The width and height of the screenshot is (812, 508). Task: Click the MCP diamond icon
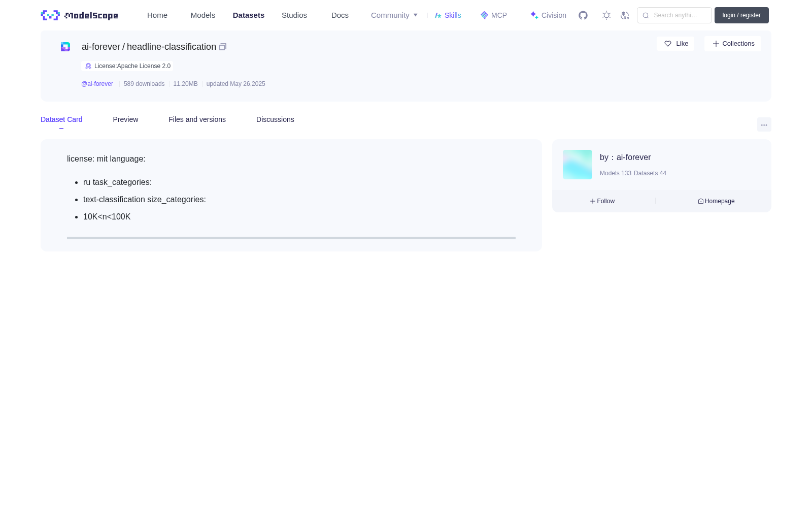click(x=484, y=15)
